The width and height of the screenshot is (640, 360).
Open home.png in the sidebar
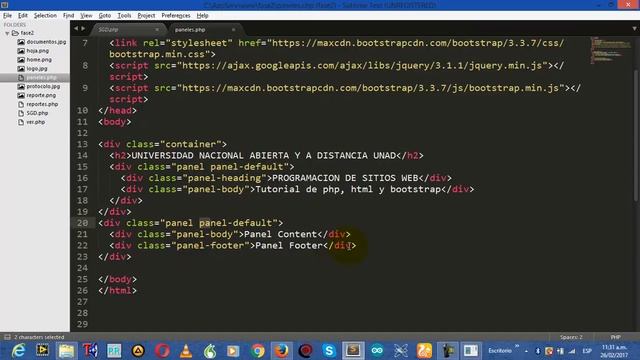click(x=39, y=60)
